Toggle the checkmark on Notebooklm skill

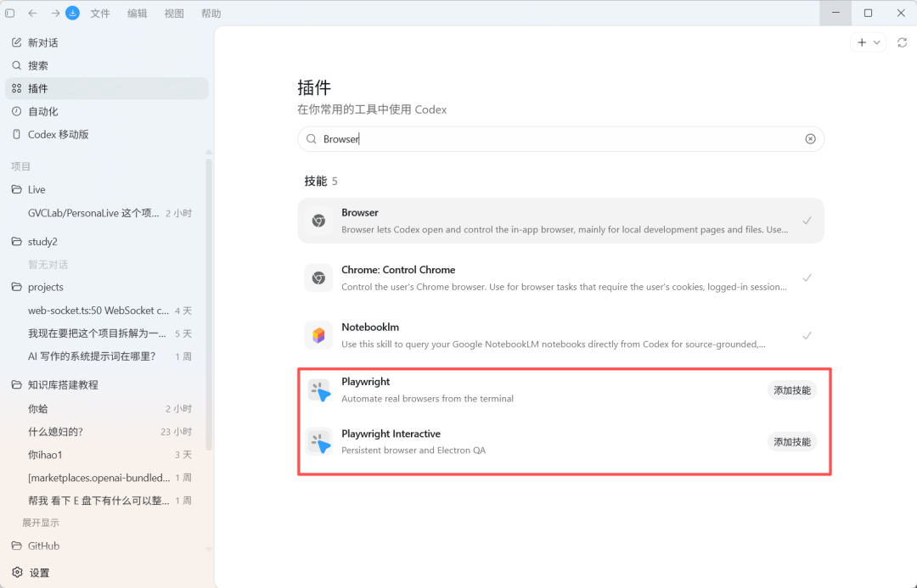(807, 335)
